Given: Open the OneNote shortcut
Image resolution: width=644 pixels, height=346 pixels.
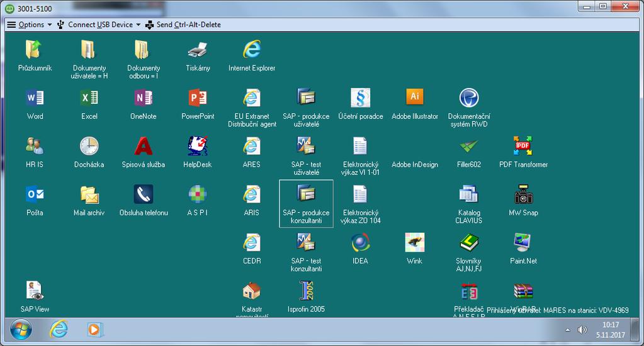Looking at the screenshot, I should (x=143, y=98).
